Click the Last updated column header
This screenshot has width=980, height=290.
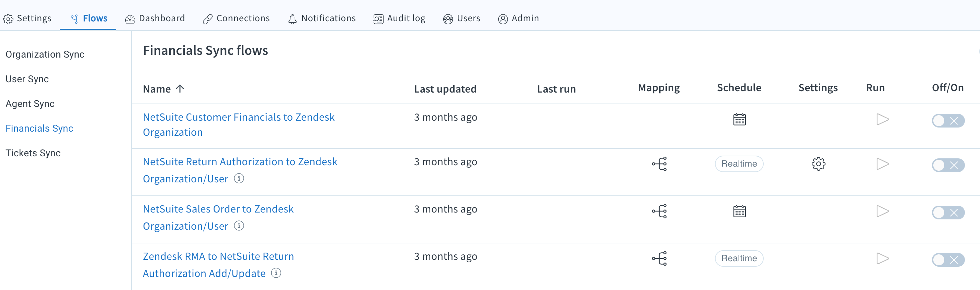[445, 89]
